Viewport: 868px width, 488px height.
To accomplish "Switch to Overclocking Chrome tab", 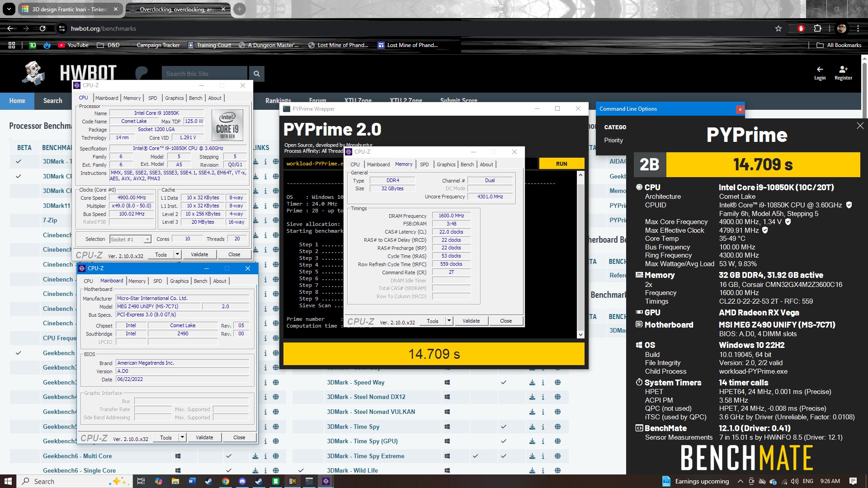I will 177,9.
